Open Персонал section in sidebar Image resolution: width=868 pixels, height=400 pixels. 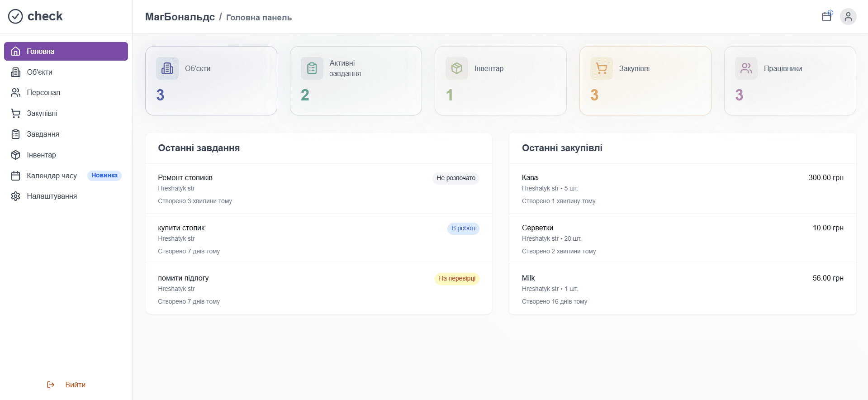tap(66, 92)
